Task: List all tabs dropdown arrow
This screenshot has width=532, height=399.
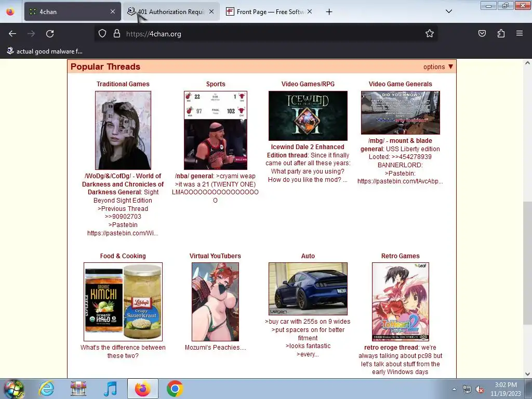Action: coord(448,11)
